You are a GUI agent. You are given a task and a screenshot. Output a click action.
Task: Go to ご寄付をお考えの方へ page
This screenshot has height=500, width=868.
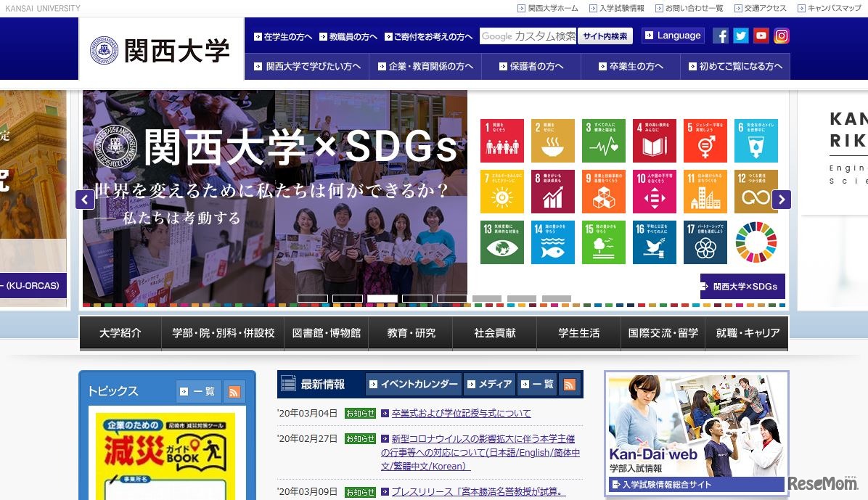pyautogui.click(x=429, y=36)
